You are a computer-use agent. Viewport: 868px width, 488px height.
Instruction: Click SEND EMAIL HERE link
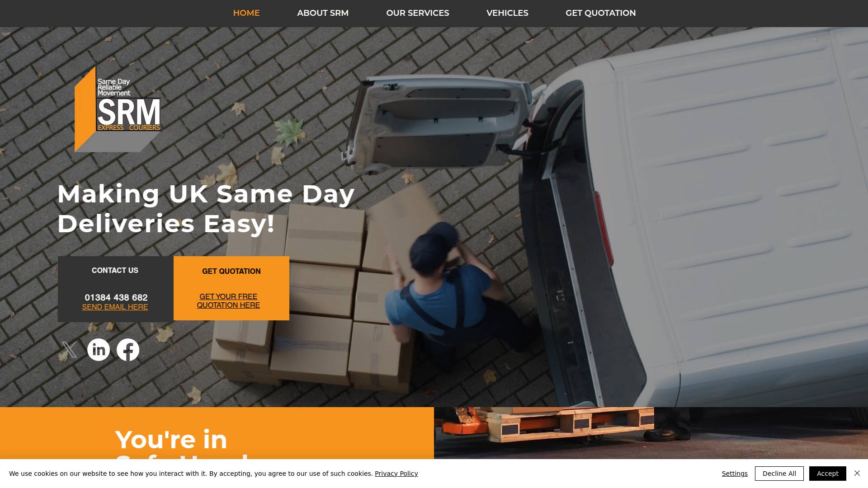point(115,307)
